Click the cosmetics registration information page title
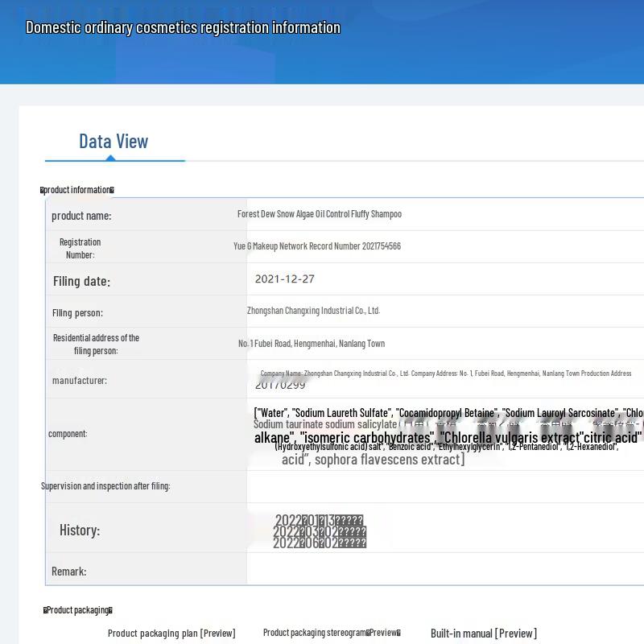Screen dimensions: 644x644 [x=183, y=27]
